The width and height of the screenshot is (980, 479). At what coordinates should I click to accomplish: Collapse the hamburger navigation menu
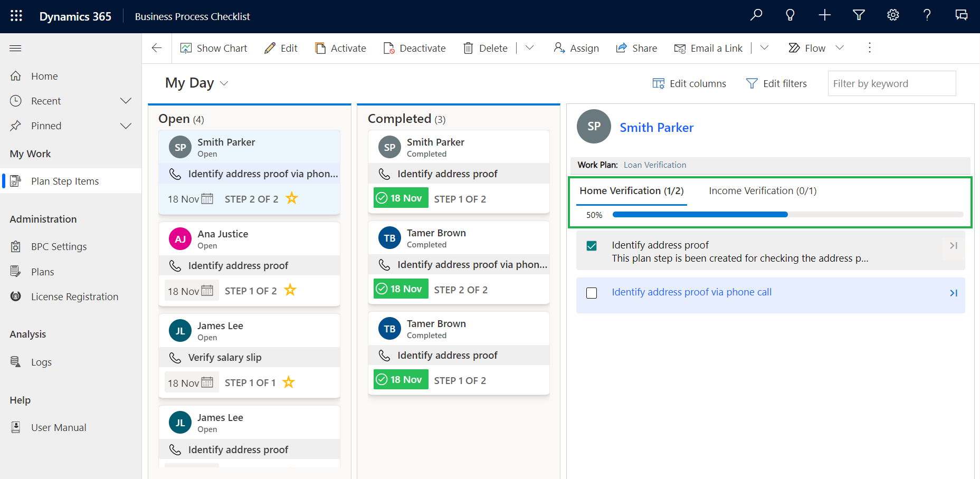click(x=16, y=49)
